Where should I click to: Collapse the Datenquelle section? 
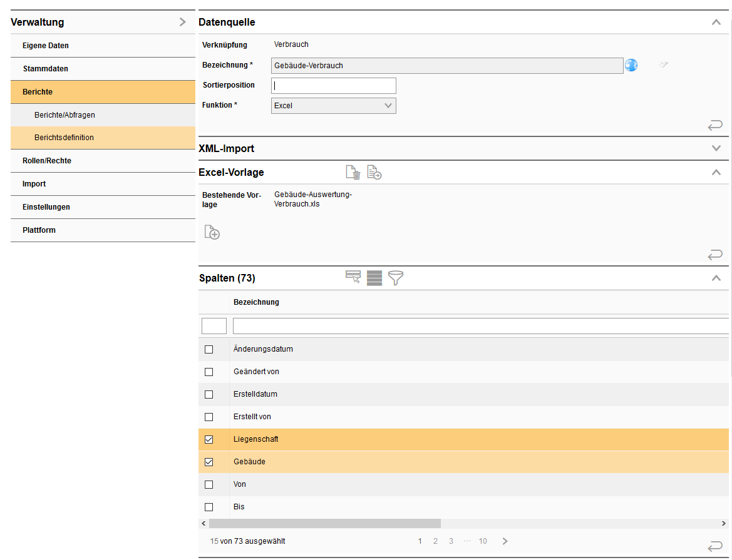(x=716, y=23)
